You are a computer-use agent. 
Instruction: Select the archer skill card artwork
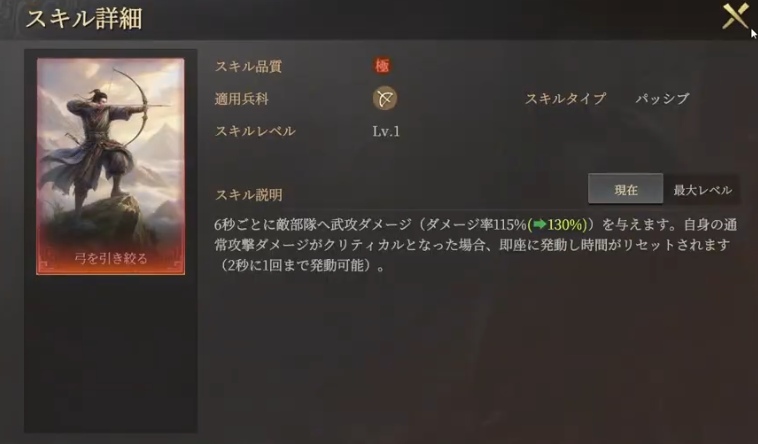click(x=111, y=166)
